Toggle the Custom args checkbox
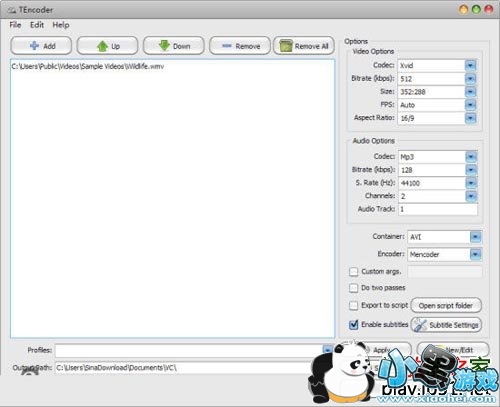The width and height of the screenshot is (500, 407). tap(353, 272)
